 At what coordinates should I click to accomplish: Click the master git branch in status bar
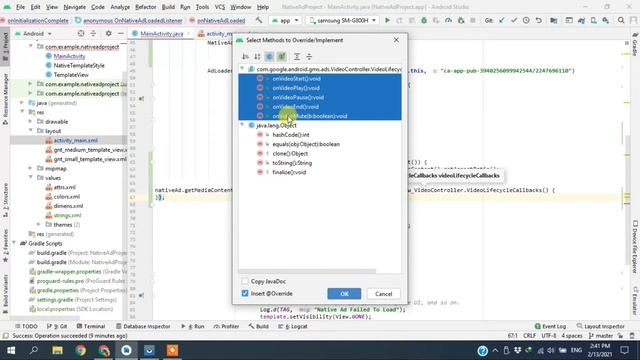pos(601,336)
